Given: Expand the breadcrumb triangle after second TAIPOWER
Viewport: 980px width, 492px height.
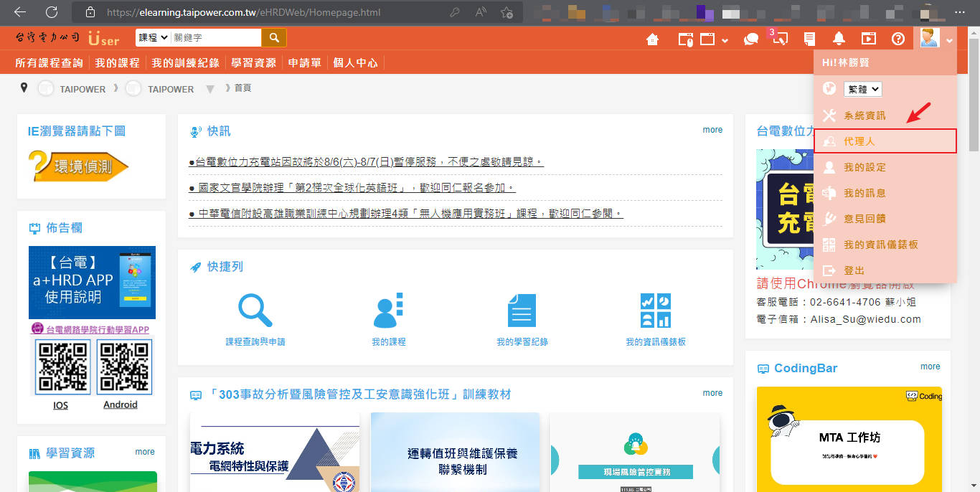Looking at the screenshot, I should click(210, 90).
